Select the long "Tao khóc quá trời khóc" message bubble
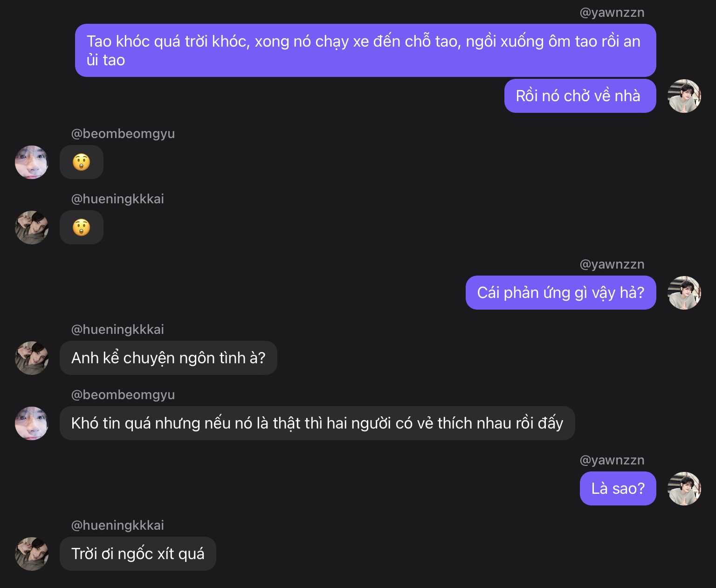 tap(365, 50)
